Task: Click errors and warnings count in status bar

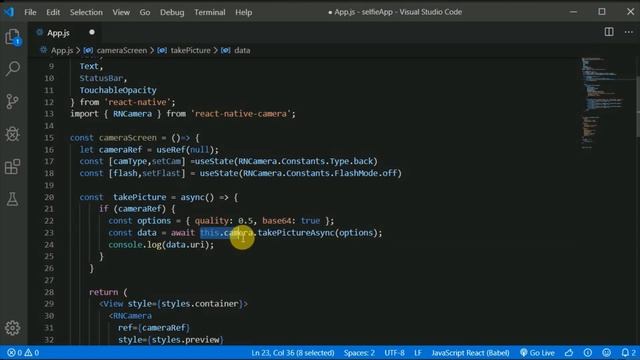Action: [23, 353]
